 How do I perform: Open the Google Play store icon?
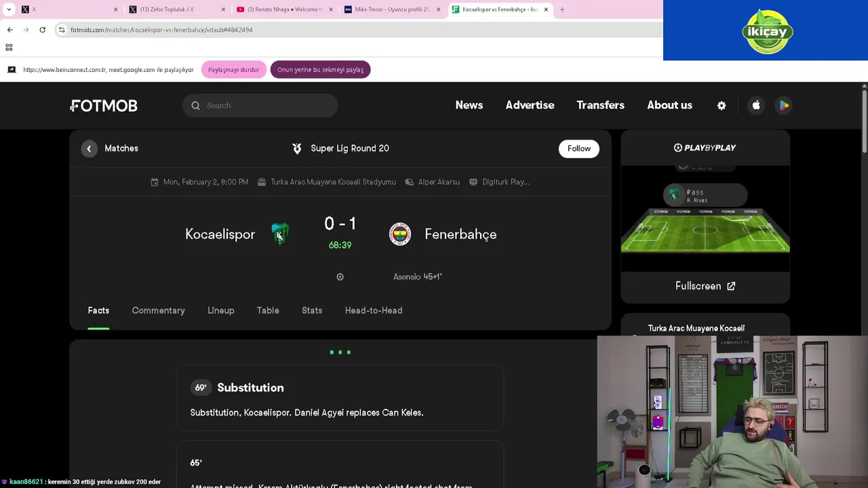784,105
